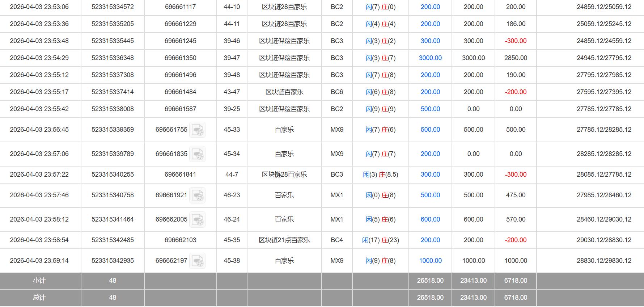
Task: Click balance value 28830.12/29830.12
Action: [x=603, y=261]
